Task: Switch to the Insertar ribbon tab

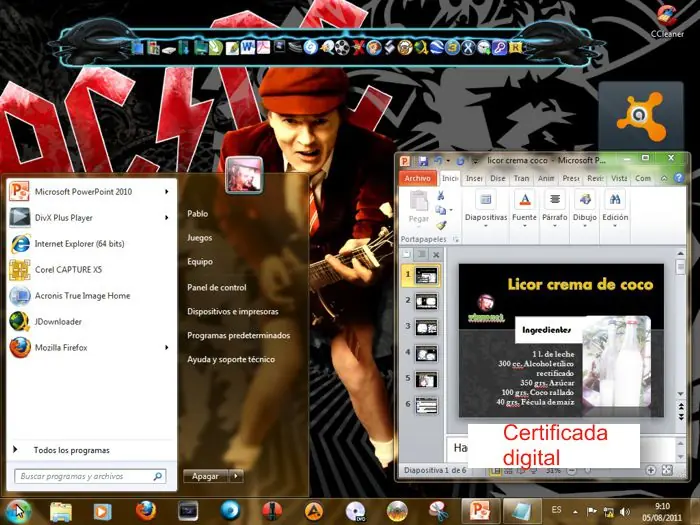Action: click(475, 179)
